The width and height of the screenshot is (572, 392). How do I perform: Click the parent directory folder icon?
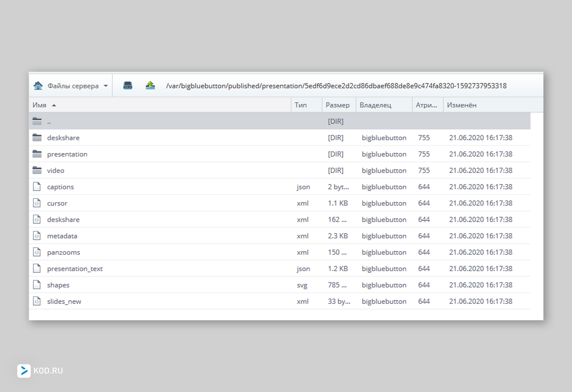coord(37,121)
